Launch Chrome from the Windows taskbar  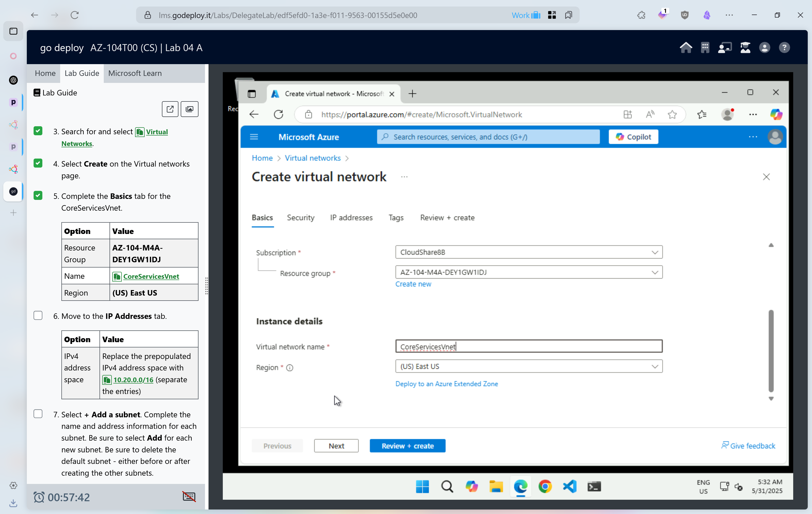545,486
